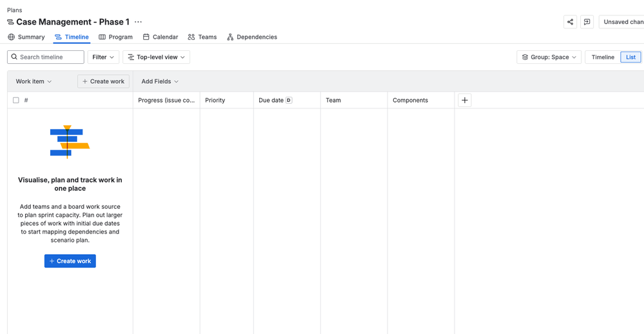The width and height of the screenshot is (644, 334).
Task: Click the Due date column header
Action: click(287, 100)
